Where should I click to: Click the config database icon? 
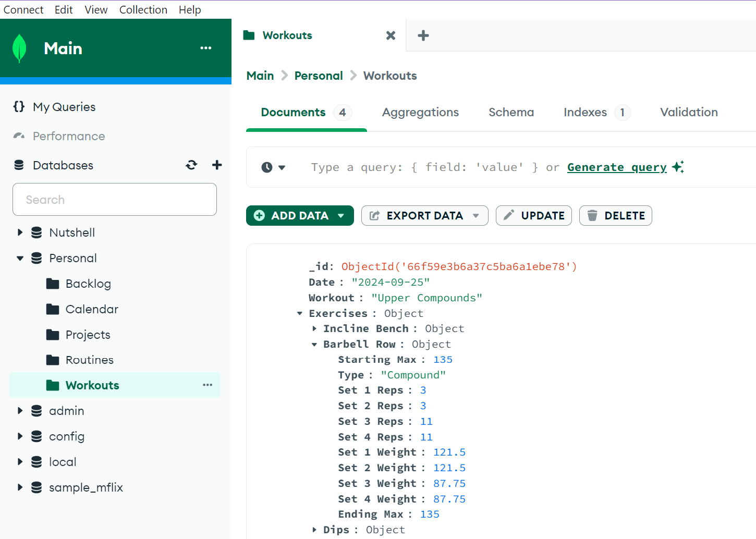tap(36, 436)
